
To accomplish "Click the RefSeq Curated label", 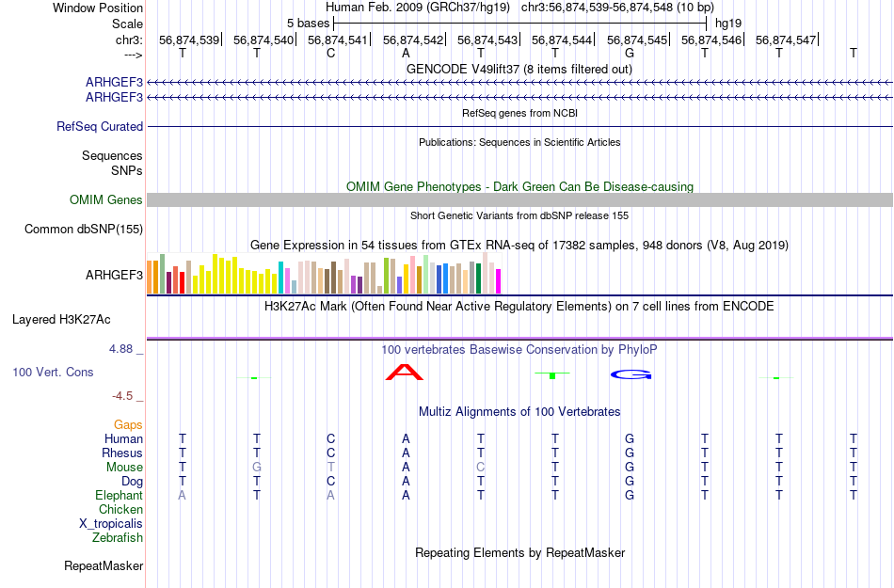I will (x=99, y=126).
